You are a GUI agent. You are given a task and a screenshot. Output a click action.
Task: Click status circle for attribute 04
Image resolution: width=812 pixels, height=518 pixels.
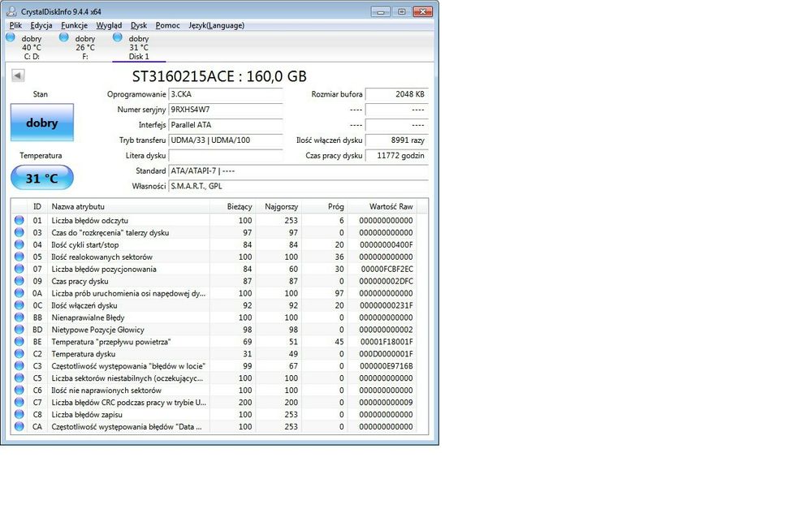pyautogui.click(x=19, y=244)
